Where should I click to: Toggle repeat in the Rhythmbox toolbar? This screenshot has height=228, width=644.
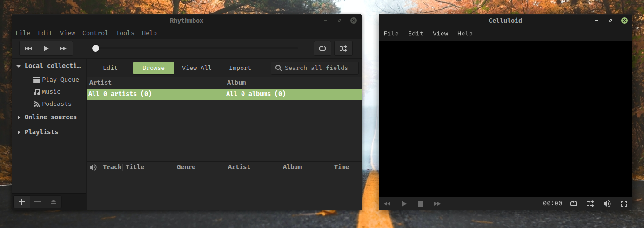point(322,48)
